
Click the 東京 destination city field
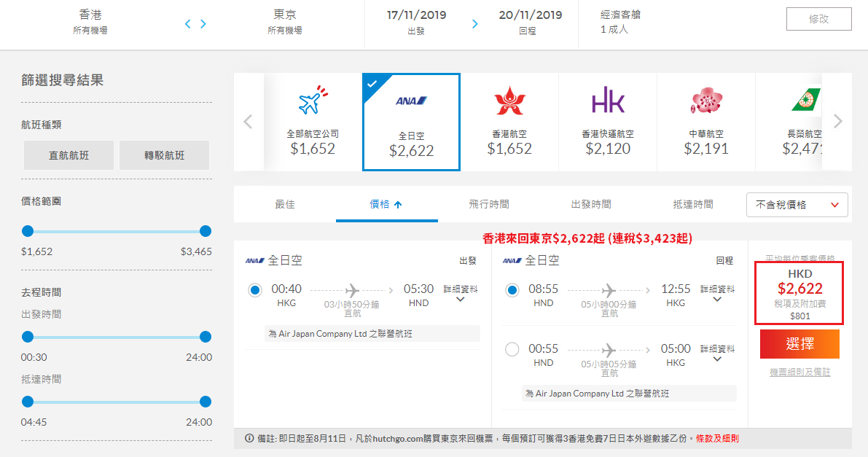click(284, 22)
